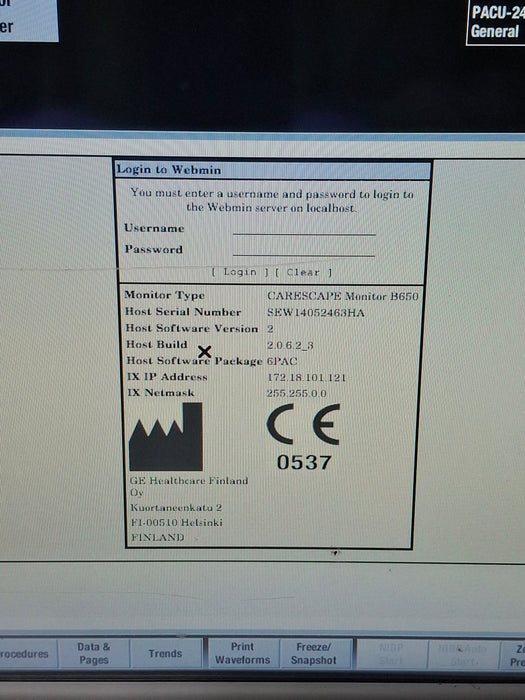Viewport: 525px width, 700px height.
Task: Click the Clear button
Action: pos(303,272)
